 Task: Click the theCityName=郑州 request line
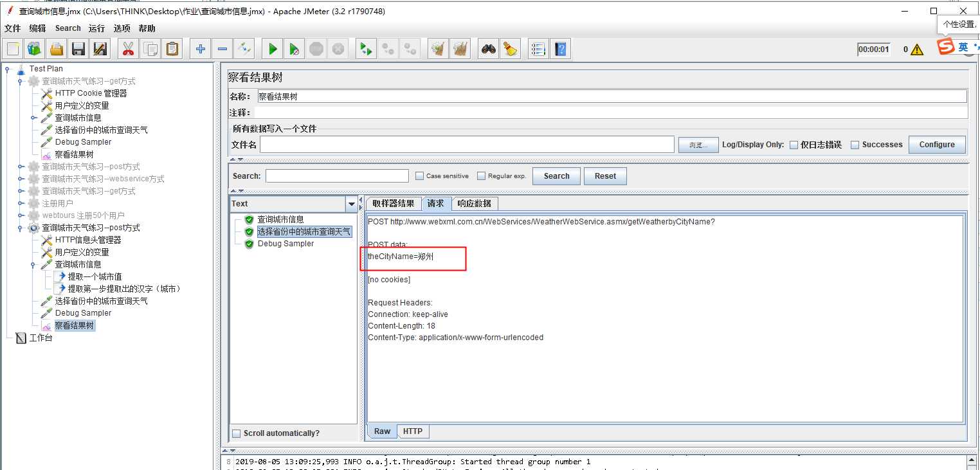click(401, 257)
